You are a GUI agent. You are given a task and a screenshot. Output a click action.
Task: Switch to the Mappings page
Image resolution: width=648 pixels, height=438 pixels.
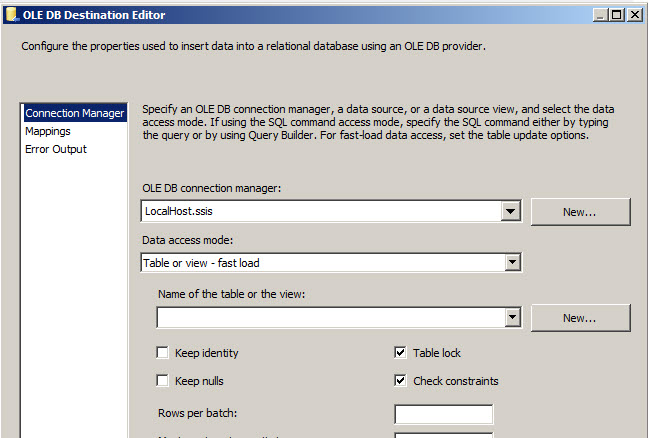pyautogui.click(x=47, y=131)
